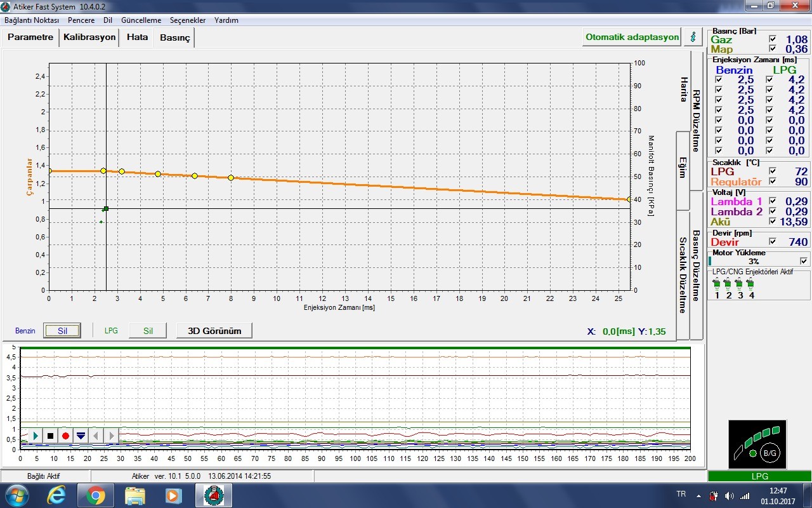Open the network signal tray icon
Viewport: 812px width, 508px height.
point(744,495)
